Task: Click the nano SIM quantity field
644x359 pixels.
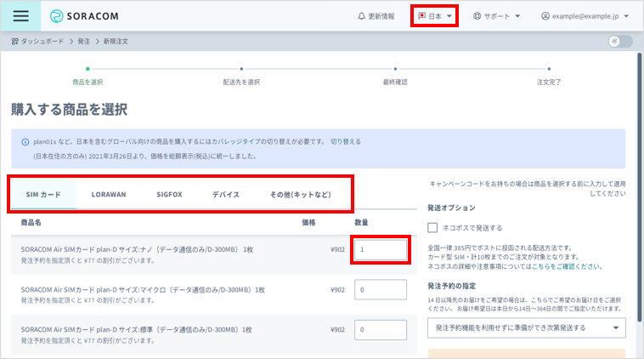Action: coord(380,250)
